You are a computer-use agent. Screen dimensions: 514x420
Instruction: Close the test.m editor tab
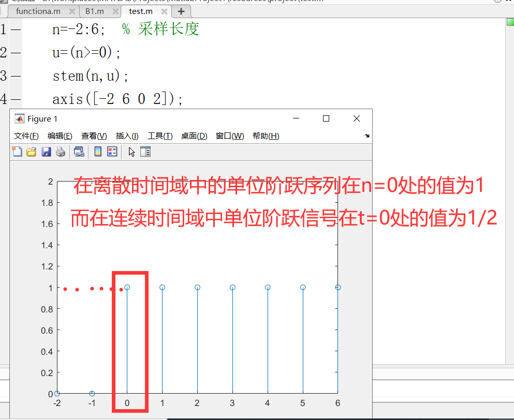tap(164, 11)
